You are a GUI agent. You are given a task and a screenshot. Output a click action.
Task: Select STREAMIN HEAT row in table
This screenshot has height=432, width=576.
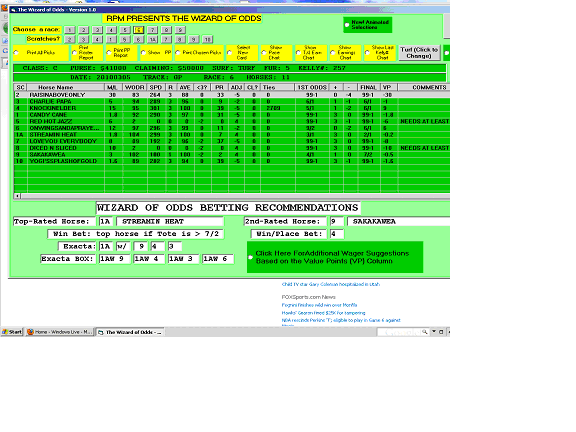(x=232, y=134)
